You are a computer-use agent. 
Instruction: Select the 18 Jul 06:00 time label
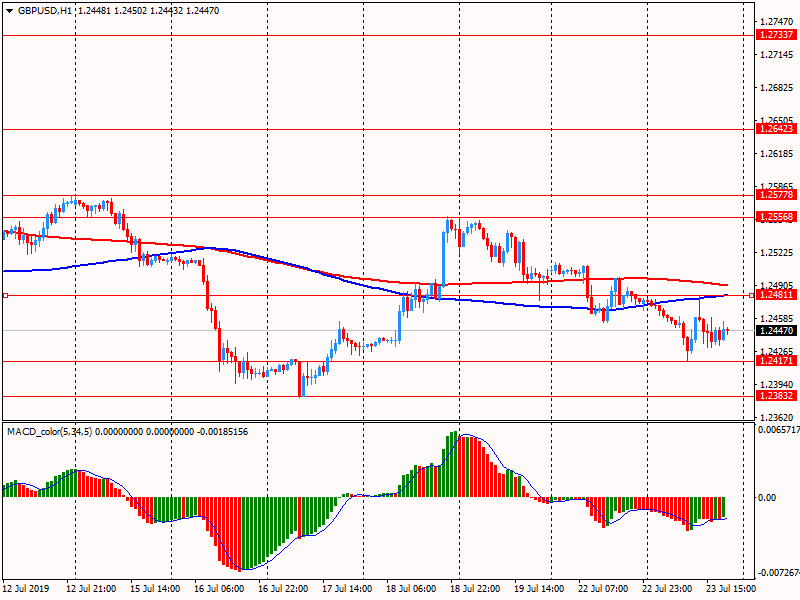point(411,588)
